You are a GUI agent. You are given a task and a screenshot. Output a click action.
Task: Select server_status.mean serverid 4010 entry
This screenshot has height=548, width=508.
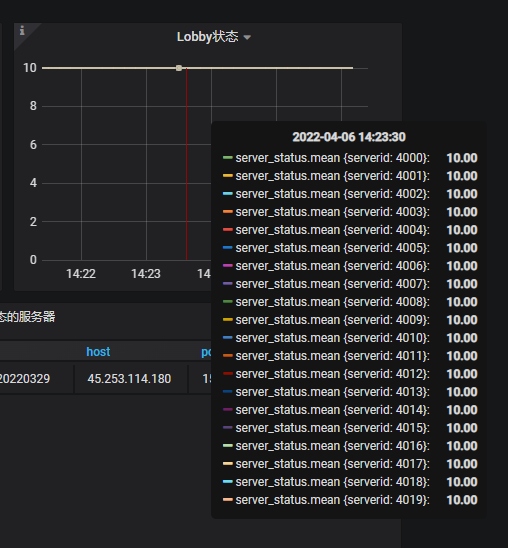350,338
